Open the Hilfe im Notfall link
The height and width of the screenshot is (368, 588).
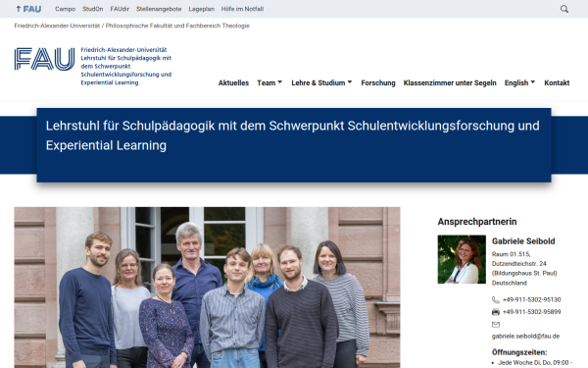[242, 9]
